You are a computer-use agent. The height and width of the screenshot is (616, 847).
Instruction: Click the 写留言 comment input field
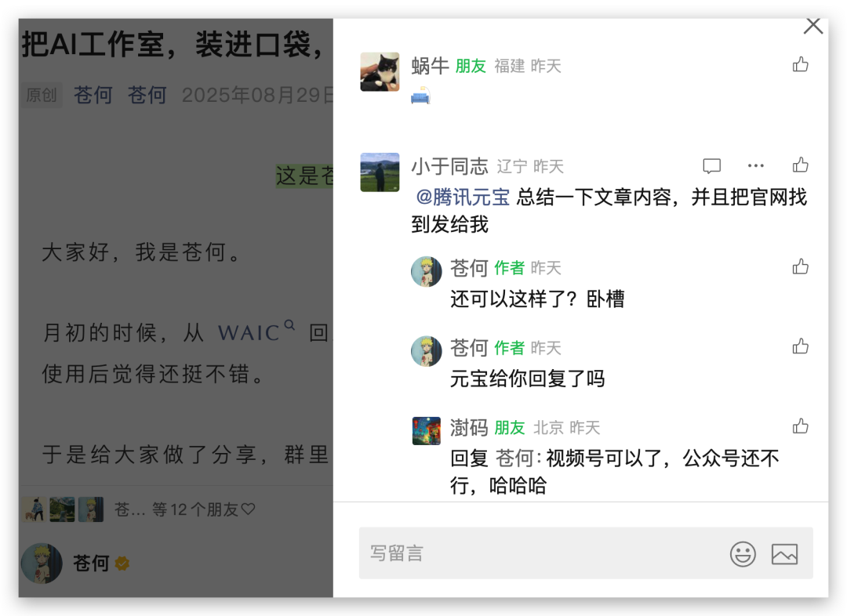coord(586,553)
